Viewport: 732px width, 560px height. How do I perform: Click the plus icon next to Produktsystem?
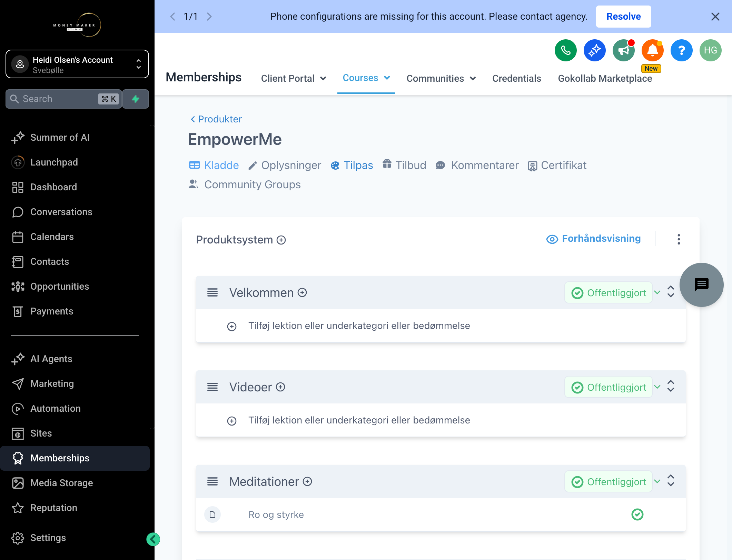click(281, 240)
